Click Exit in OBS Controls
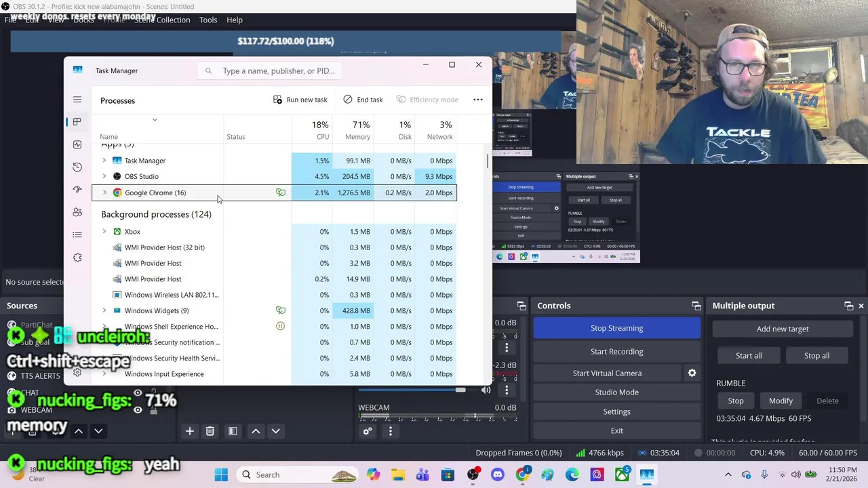The width and height of the screenshot is (868, 488). point(617,430)
